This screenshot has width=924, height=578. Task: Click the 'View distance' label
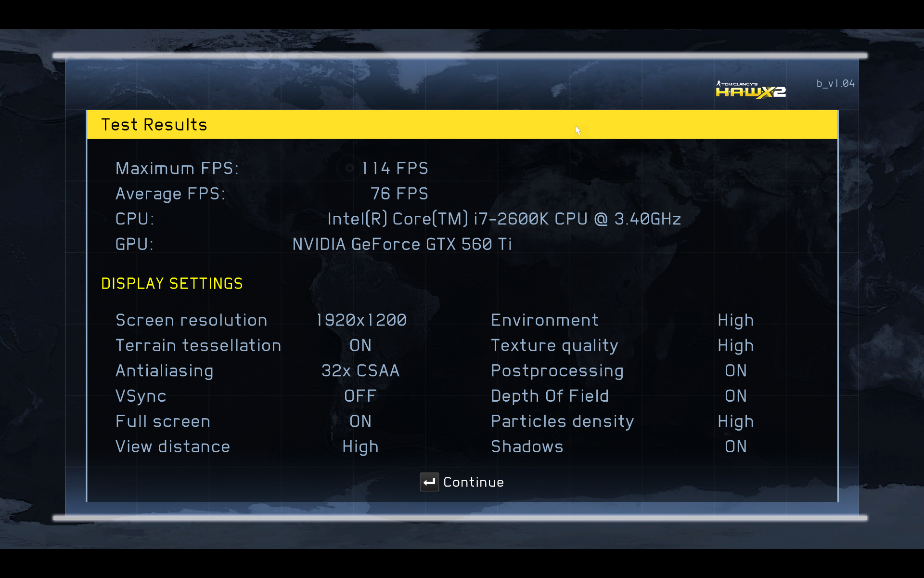(x=173, y=447)
